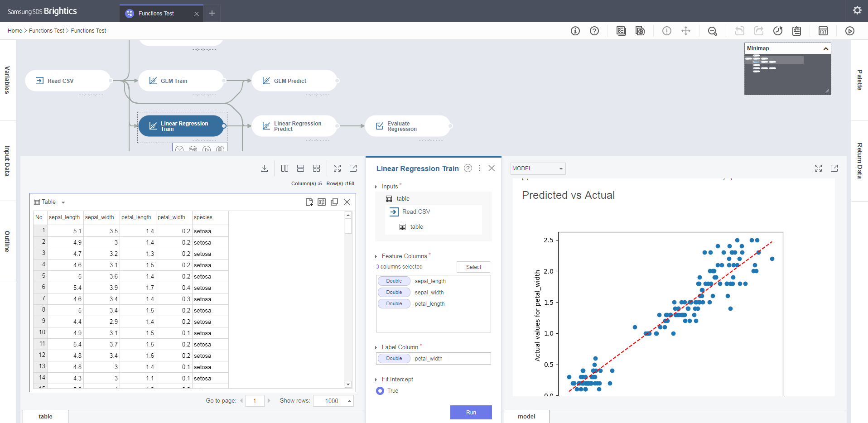Expand the table view to full screen
868x423 pixels.
337,168
